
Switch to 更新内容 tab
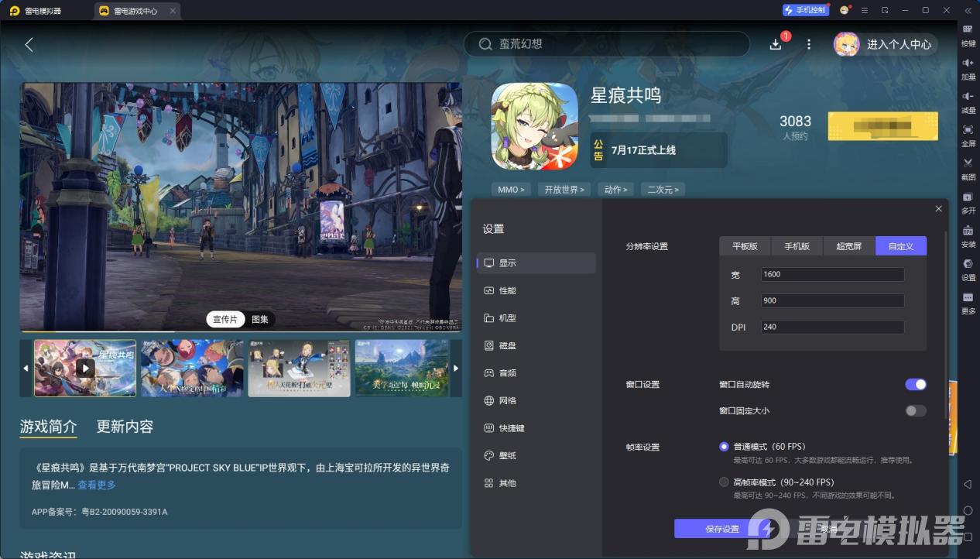(125, 427)
